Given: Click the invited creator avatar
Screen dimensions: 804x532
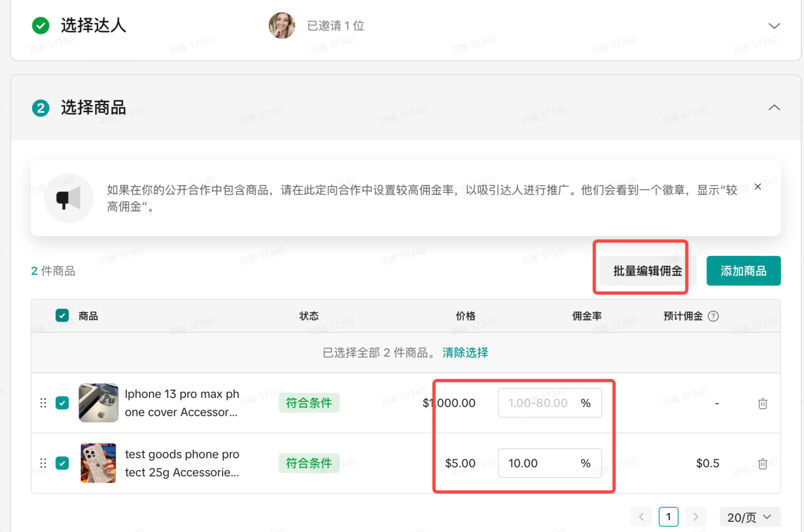Looking at the screenshot, I should [282, 26].
